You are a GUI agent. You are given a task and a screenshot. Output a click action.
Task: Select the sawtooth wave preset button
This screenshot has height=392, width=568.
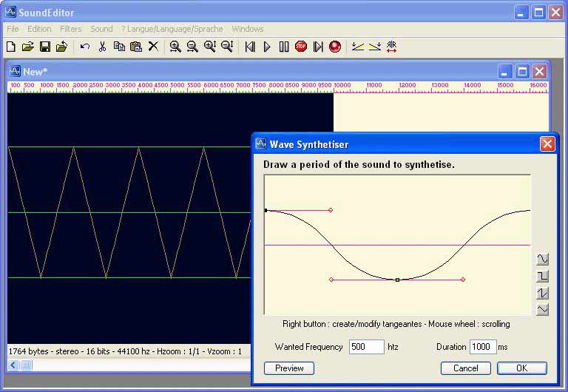543,293
